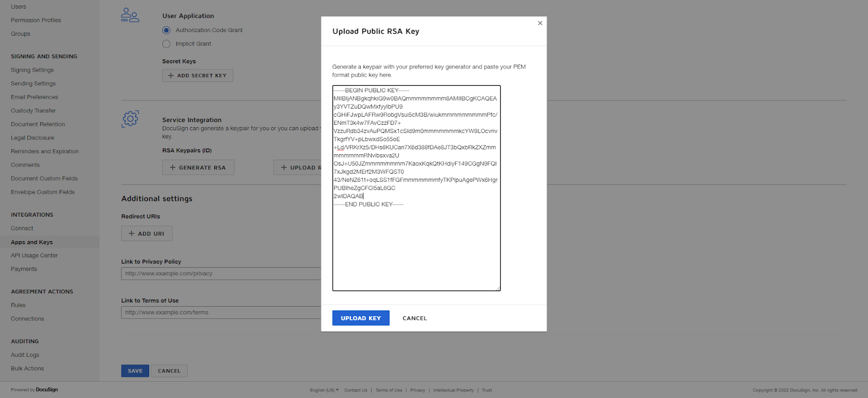The image size is (868, 398).
Task: Open Sending Settings
Action: click(x=33, y=84)
